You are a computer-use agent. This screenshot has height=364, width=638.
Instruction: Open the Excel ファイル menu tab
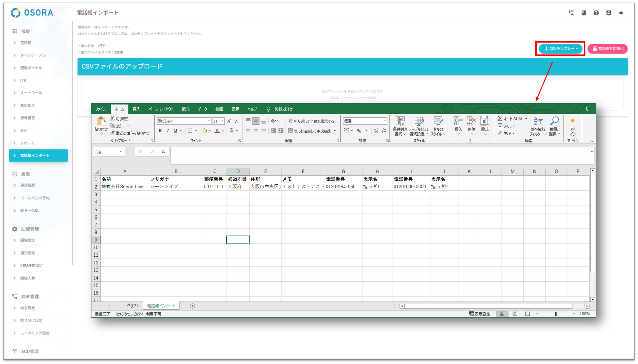(x=101, y=109)
